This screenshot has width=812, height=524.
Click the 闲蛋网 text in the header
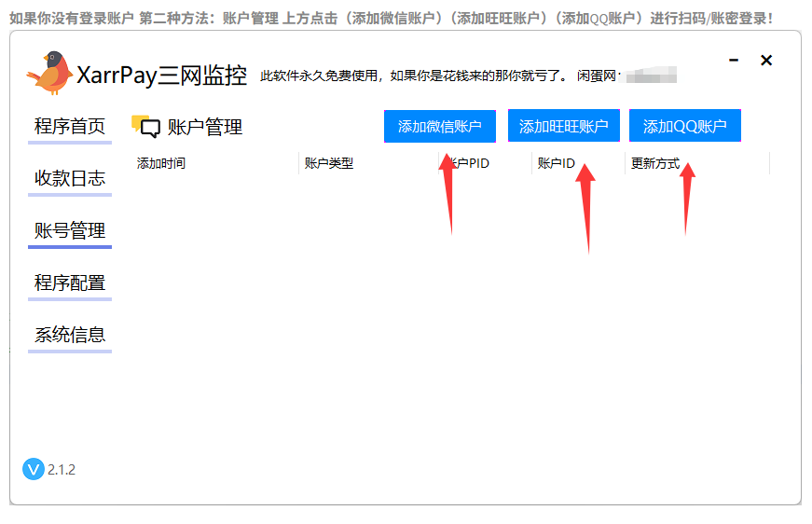tap(598, 76)
